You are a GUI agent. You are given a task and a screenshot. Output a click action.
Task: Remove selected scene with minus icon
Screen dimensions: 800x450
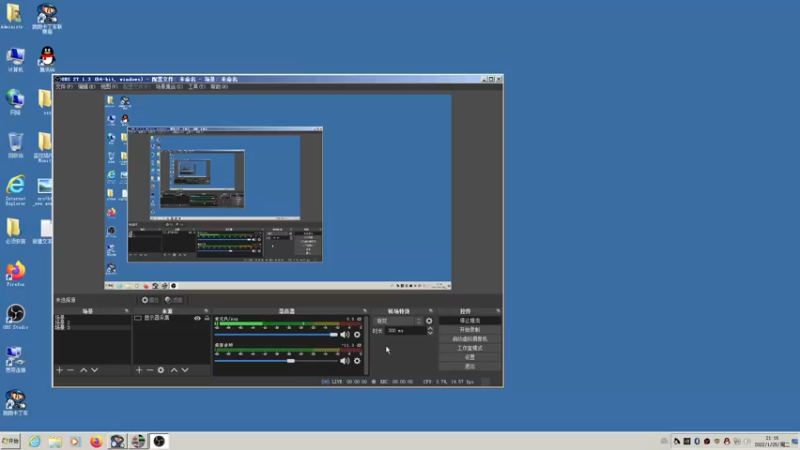click(70, 370)
